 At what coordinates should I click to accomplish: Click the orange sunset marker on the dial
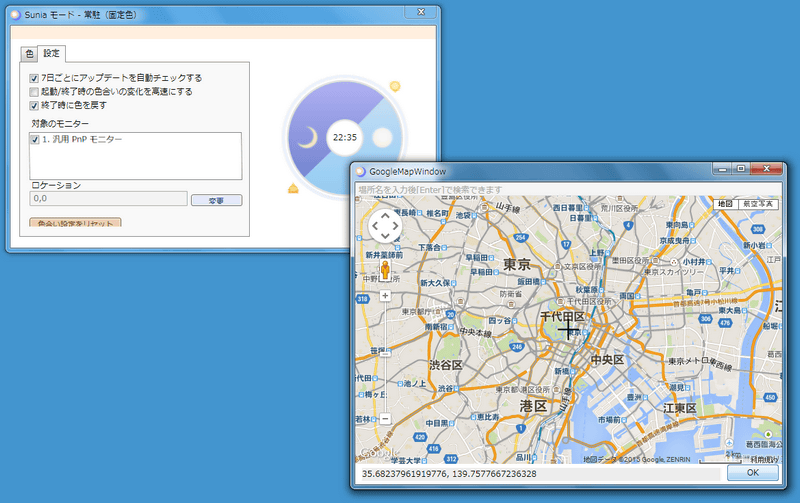[293, 188]
